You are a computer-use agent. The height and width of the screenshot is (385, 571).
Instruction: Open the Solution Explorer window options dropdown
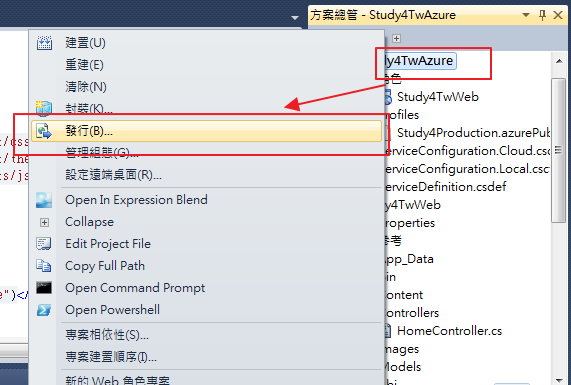[526, 15]
